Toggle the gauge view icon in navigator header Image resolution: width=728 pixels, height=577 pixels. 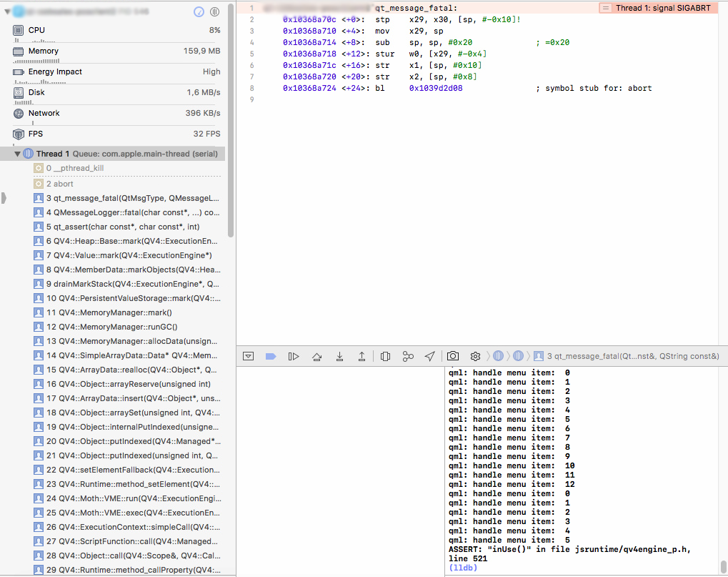[x=199, y=12]
